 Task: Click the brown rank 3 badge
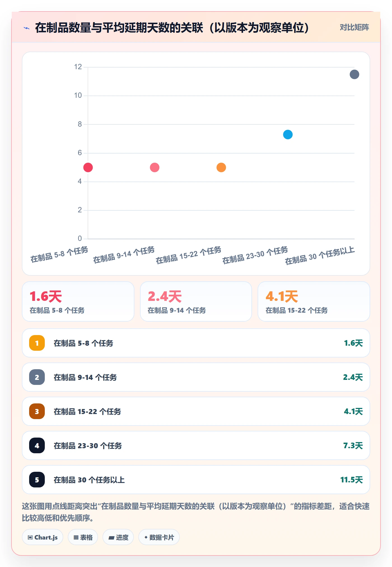(x=37, y=411)
